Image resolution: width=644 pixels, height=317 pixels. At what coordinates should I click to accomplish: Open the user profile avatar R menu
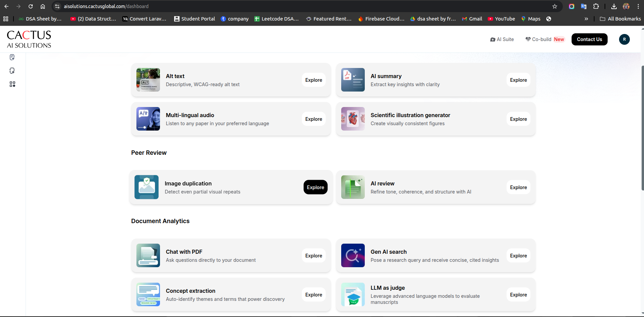click(x=624, y=39)
